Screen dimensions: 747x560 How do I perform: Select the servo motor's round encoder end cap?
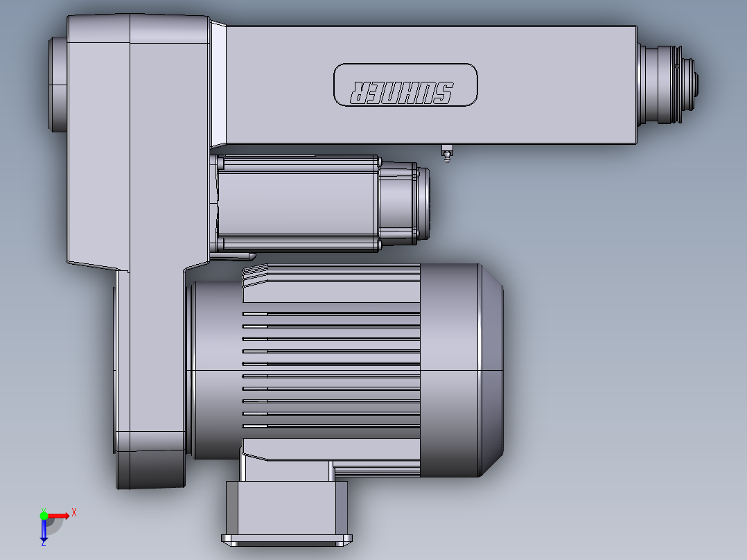coord(423,204)
